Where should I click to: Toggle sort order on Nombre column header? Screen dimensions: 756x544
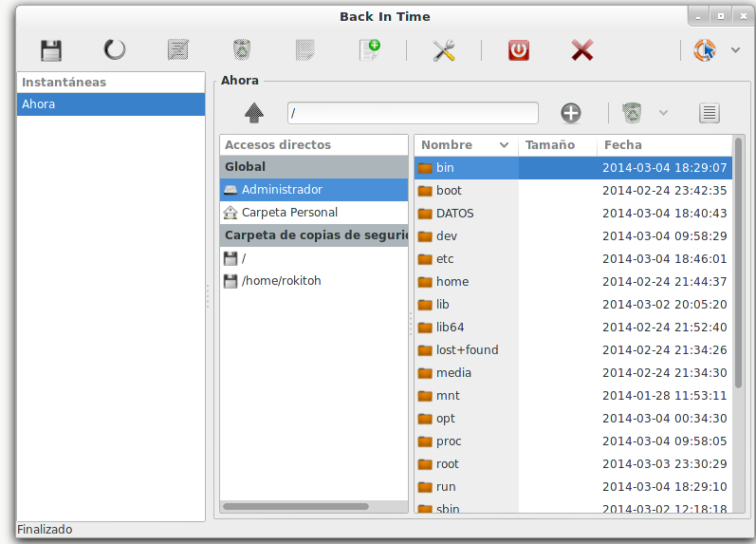pyautogui.click(x=465, y=145)
